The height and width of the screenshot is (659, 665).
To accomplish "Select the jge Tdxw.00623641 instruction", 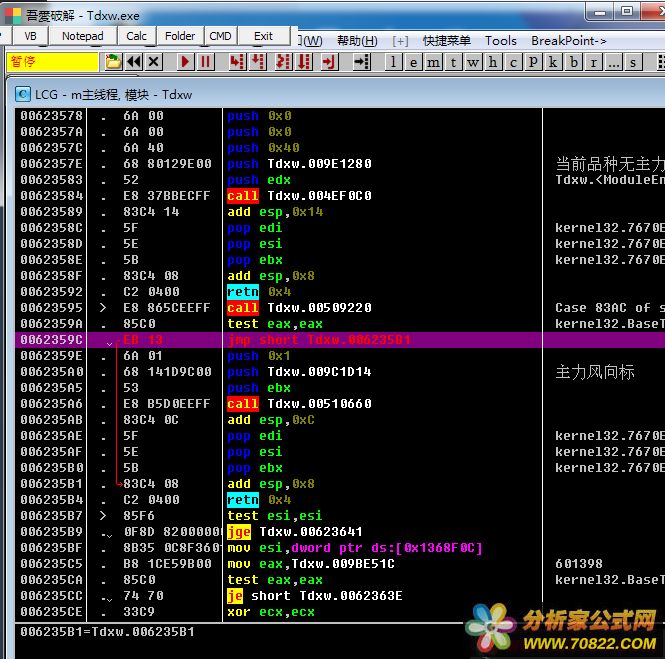I will (295, 532).
